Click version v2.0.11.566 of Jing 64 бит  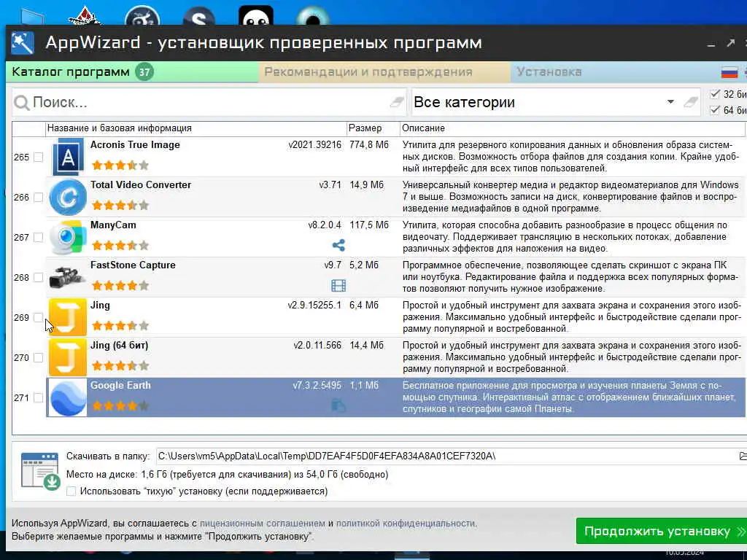tap(317, 345)
